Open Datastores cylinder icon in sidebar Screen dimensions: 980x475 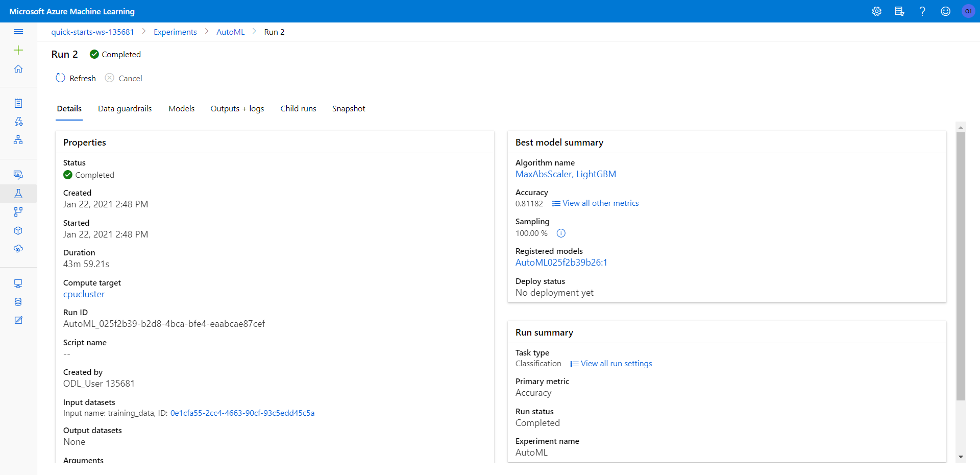point(18,302)
